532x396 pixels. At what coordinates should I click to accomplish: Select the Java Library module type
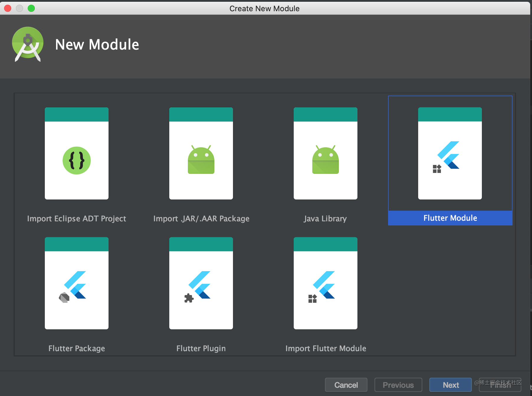point(325,153)
